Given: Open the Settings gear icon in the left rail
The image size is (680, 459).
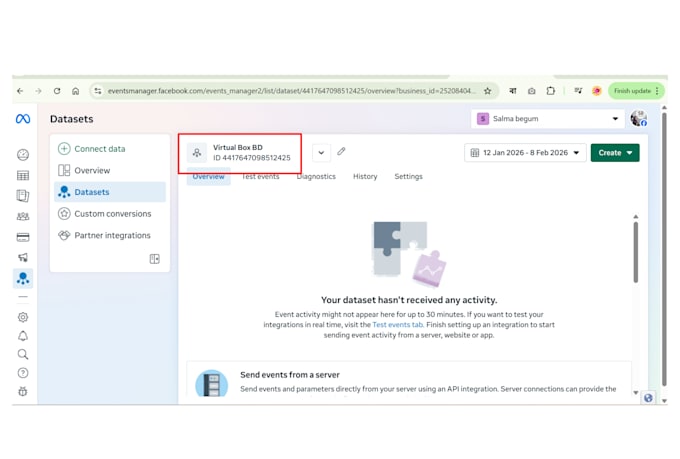Looking at the screenshot, I should tap(23, 317).
